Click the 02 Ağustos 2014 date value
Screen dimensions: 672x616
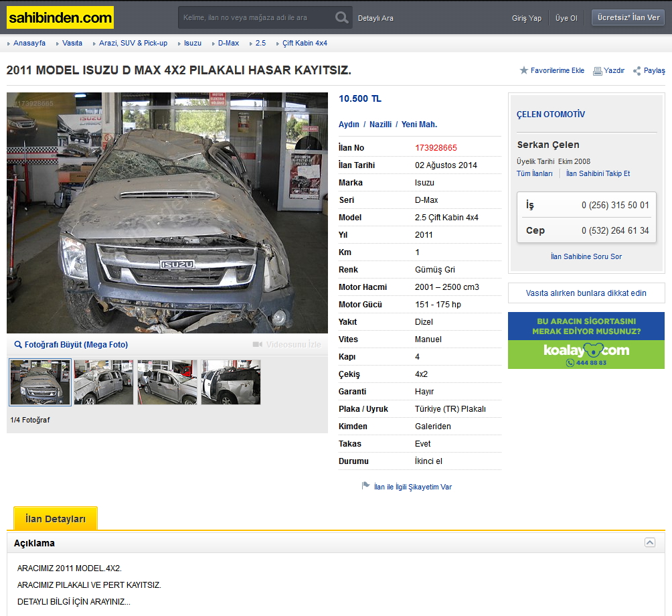(x=446, y=165)
